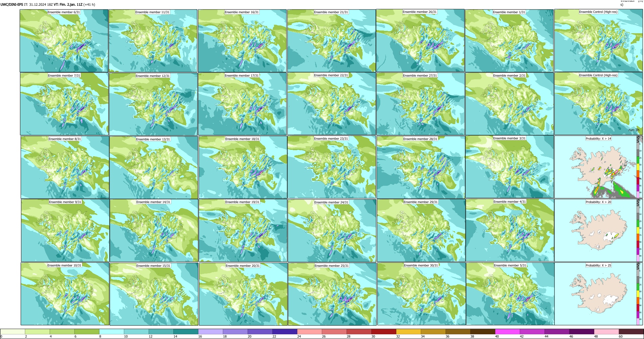
Task: Click the 'VT: Fim. 2.jan. 11Z' header text
Action: pos(68,5)
